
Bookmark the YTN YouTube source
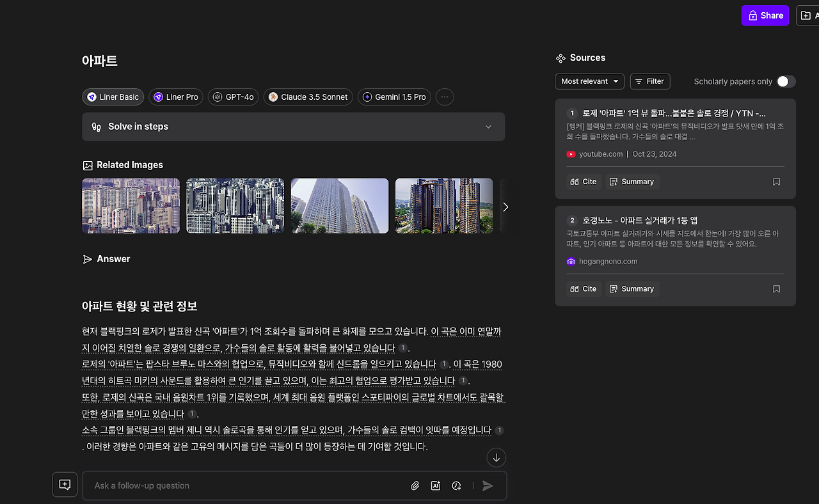point(776,182)
